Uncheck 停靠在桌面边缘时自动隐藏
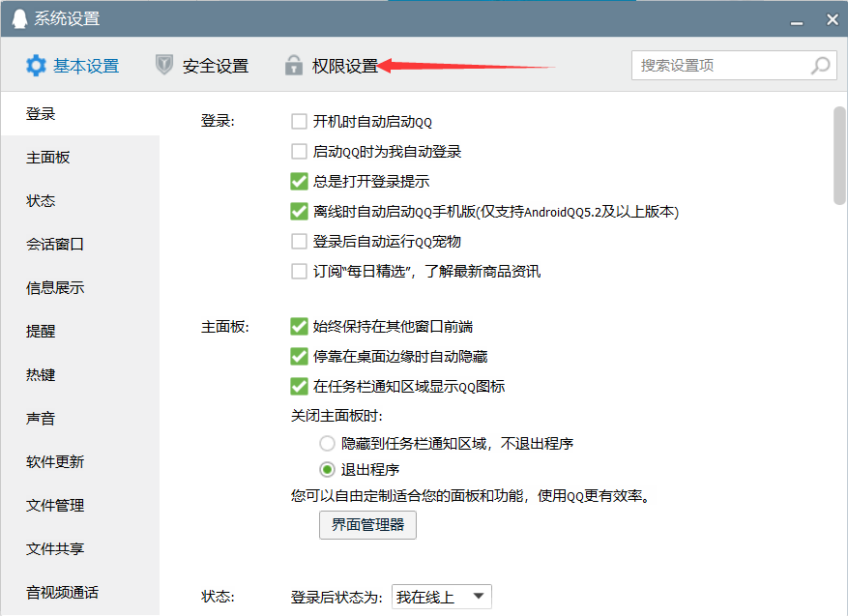848x616 pixels. tap(299, 357)
